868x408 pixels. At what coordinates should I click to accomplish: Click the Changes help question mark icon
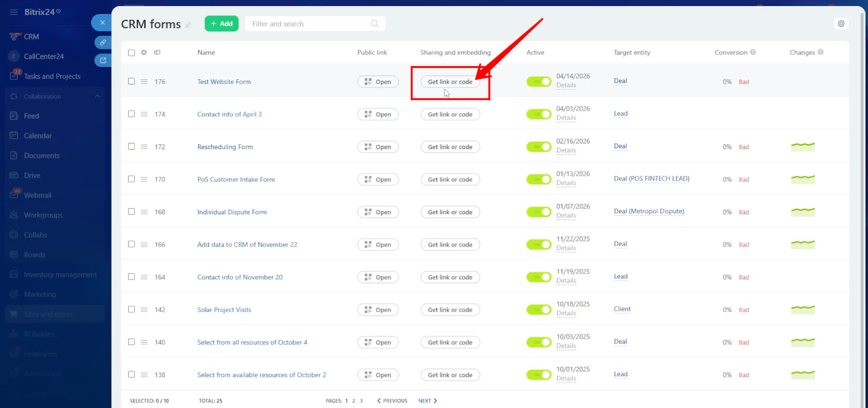[821, 52]
